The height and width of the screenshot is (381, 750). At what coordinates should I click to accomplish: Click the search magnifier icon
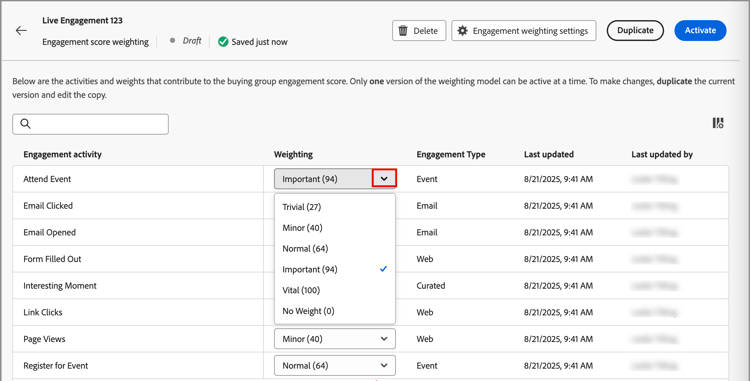coord(26,124)
